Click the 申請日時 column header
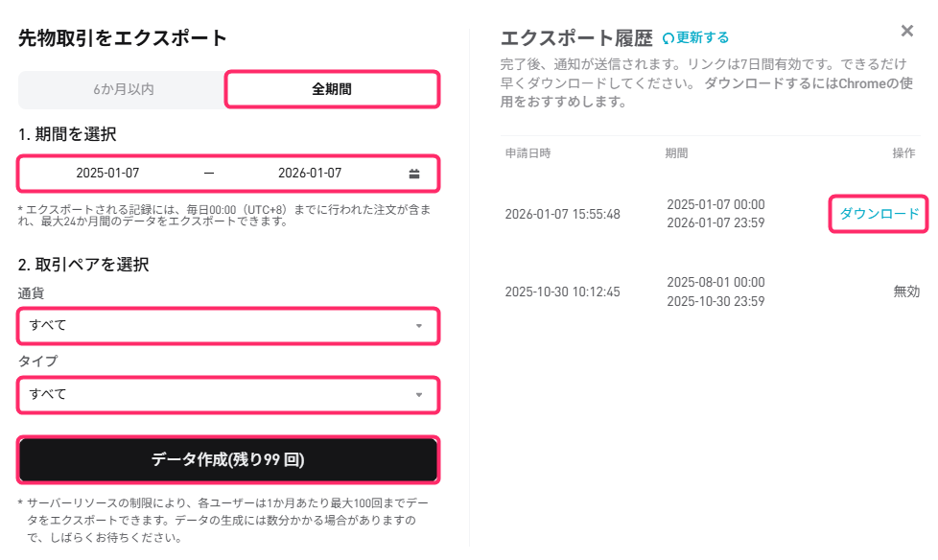Viewport: 938px width, 560px height. click(528, 153)
